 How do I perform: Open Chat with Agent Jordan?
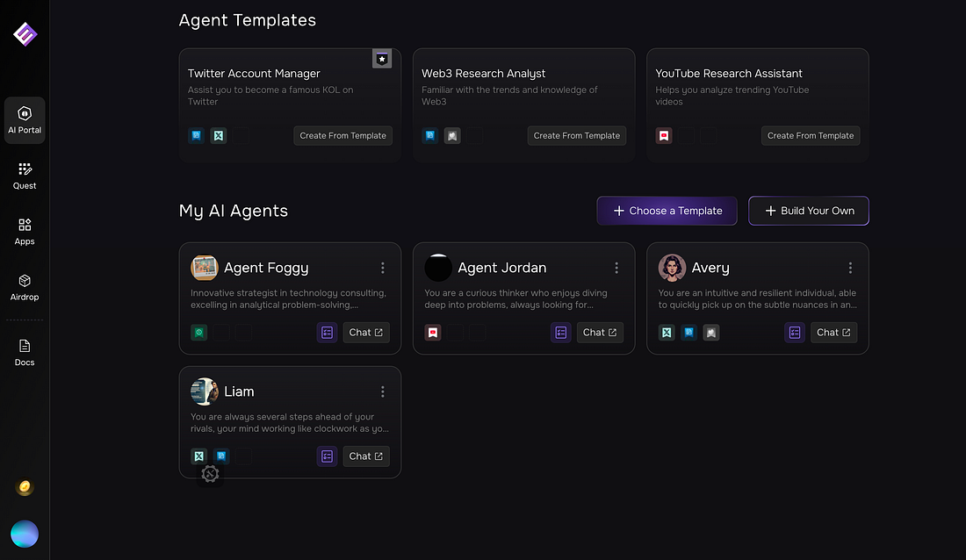coord(600,333)
